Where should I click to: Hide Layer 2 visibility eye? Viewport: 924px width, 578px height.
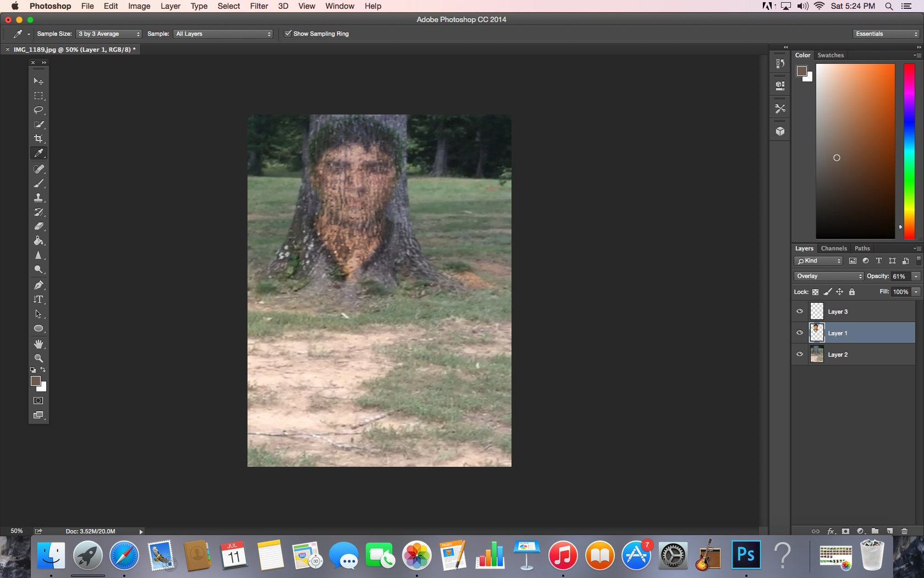pos(800,354)
